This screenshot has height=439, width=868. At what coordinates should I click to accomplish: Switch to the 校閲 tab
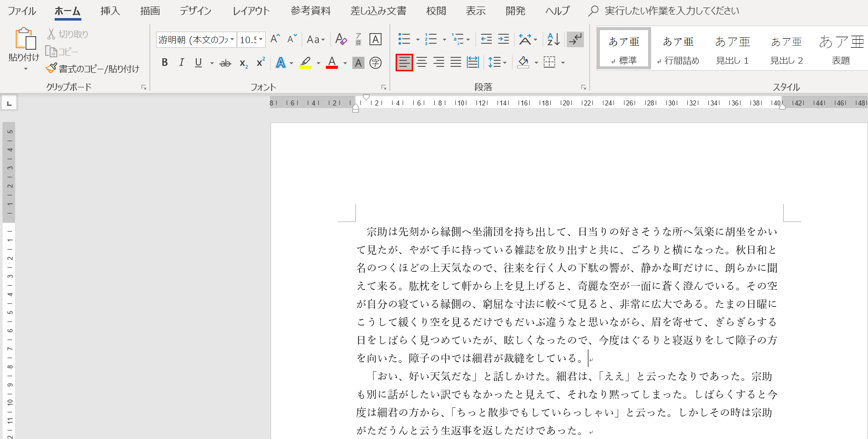(x=436, y=11)
